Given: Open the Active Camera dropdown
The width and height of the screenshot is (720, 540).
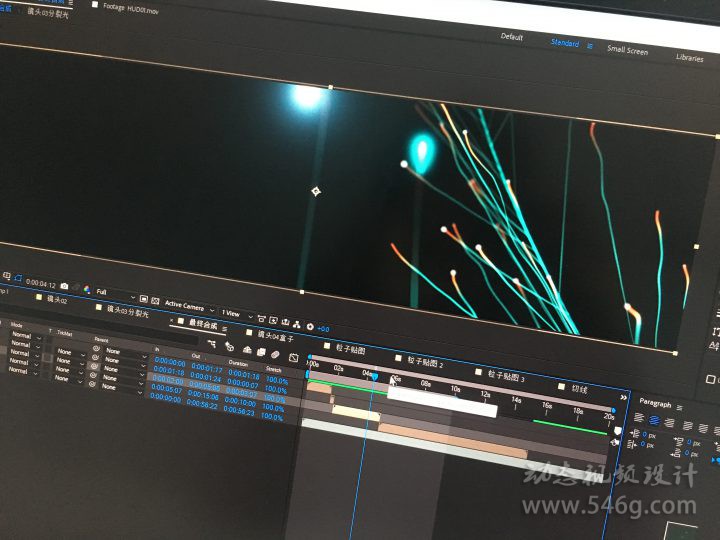Looking at the screenshot, I should tap(187, 306).
